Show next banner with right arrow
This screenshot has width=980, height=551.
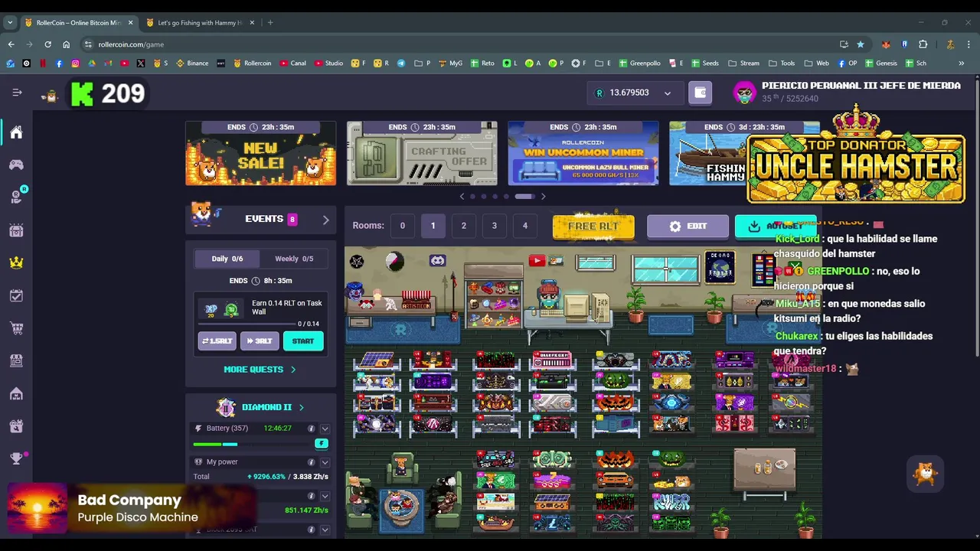(543, 197)
